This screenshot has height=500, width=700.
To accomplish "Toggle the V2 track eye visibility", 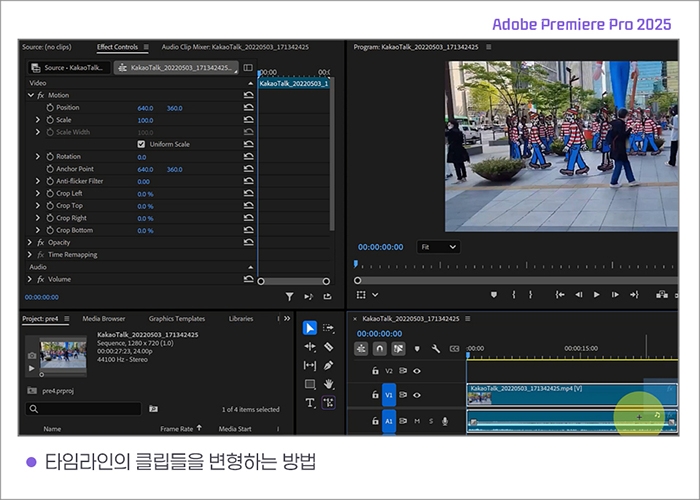I will tap(417, 371).
